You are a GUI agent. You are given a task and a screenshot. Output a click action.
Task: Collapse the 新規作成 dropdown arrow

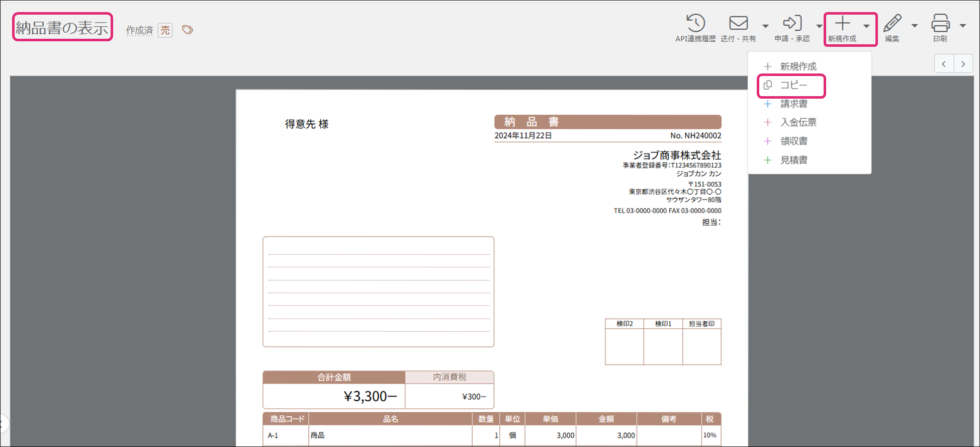866,26
